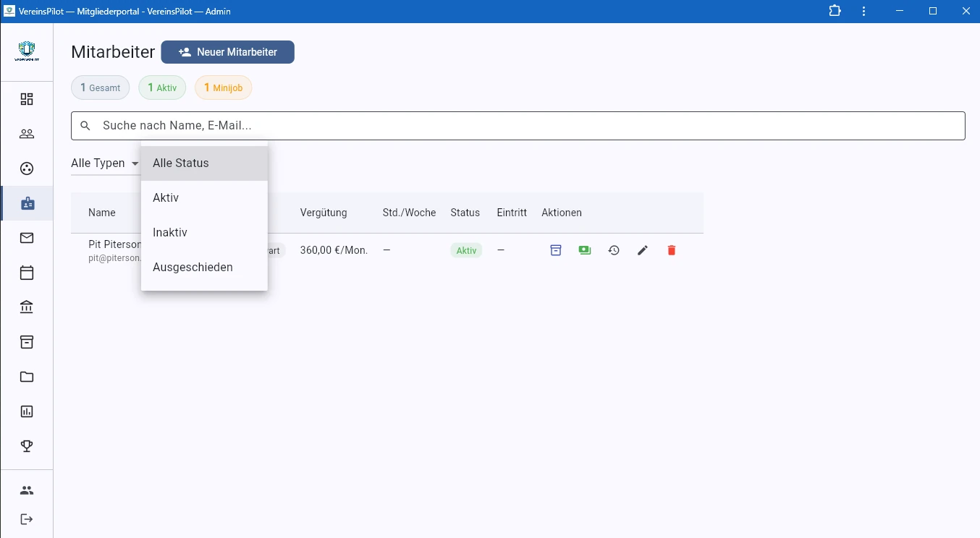Open the Mitglieder (members) sidebar section

coord(27,133)
